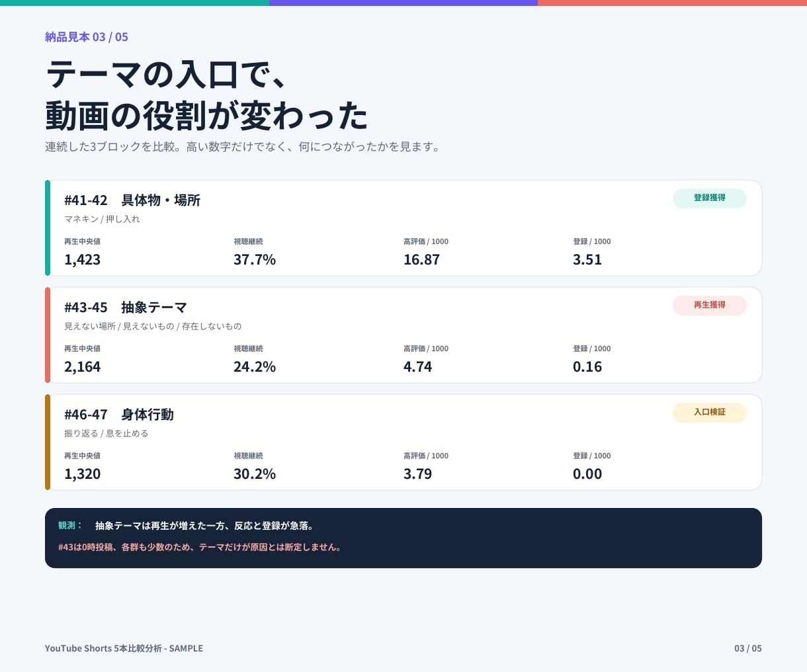The image size is (807, 672).
Task: Select the heading '#41-42 具体物・場所'
Action: click(x=132, y=200)
